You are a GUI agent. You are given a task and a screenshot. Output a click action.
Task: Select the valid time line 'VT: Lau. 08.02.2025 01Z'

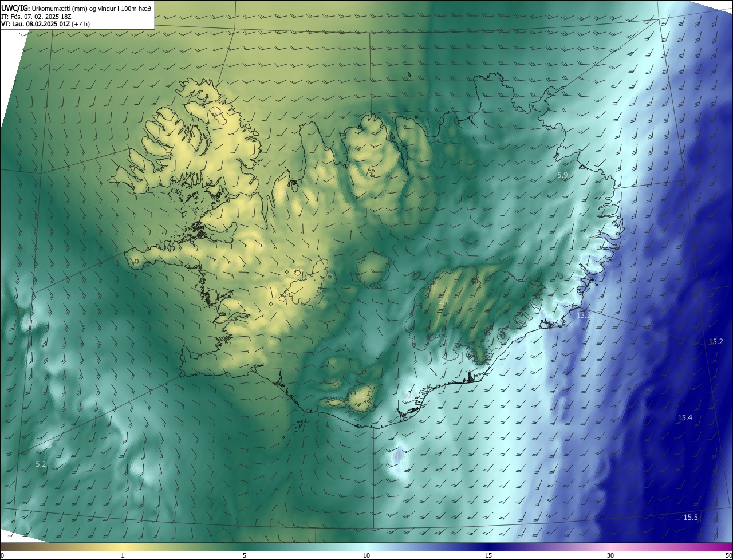[37, 24]
